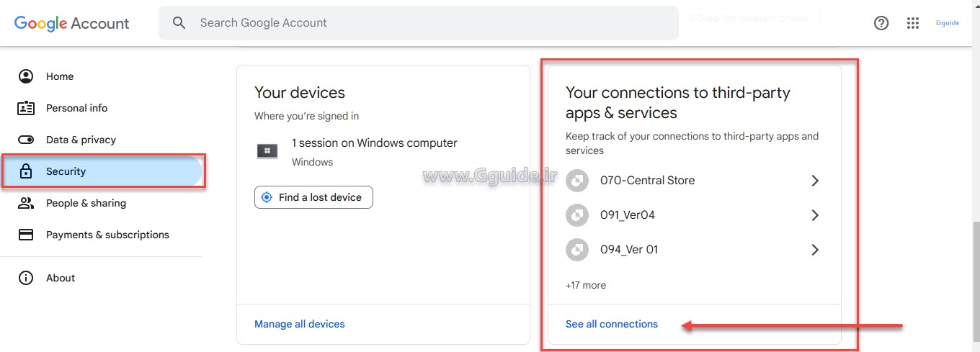Click the Gguide profile avatar
980x352 pixels.
point(947,23)
